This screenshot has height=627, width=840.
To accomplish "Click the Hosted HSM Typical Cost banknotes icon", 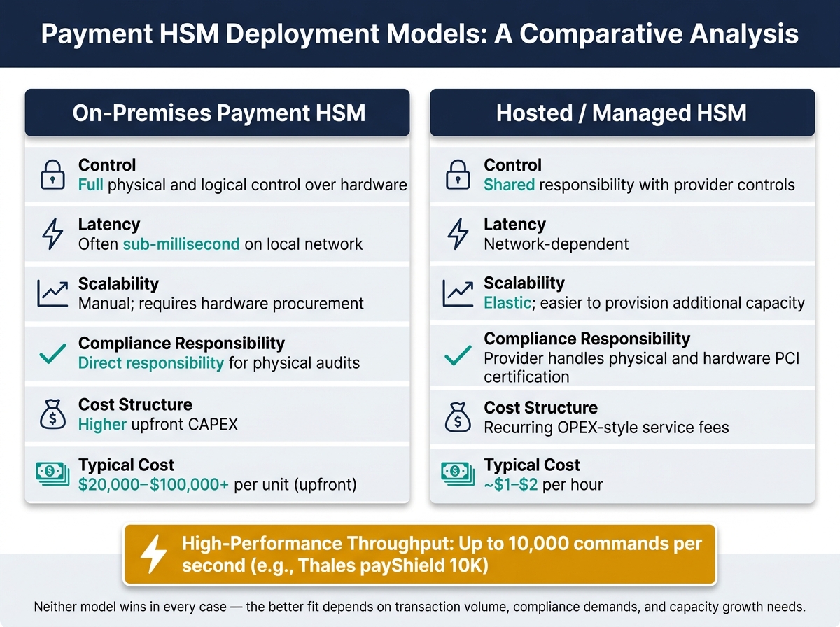I will tap(458, 474).
